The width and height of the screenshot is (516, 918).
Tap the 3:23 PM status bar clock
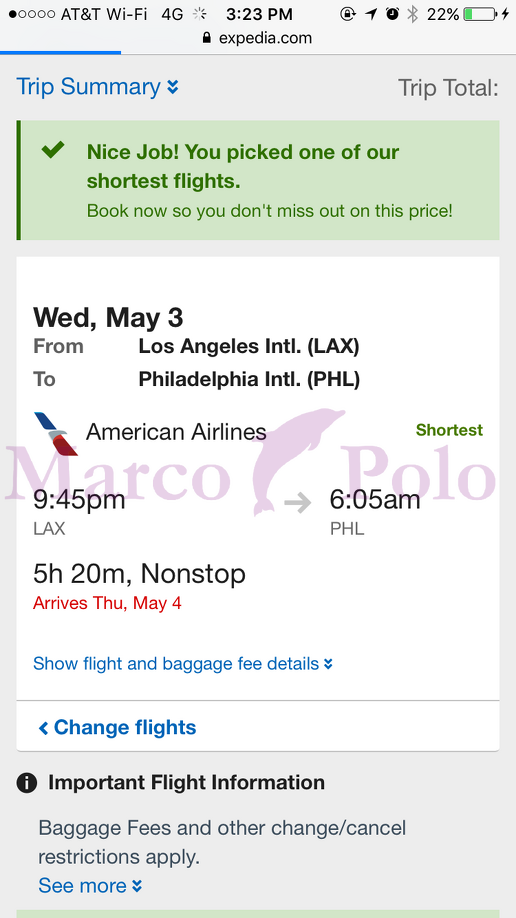click(x=259, y=14)
